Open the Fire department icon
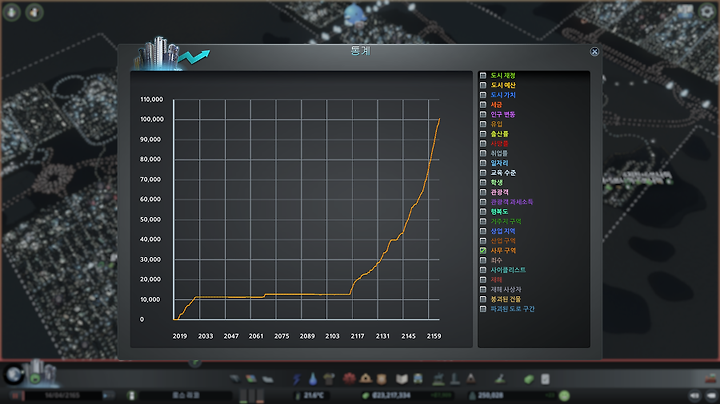 (x=366, y=379)
